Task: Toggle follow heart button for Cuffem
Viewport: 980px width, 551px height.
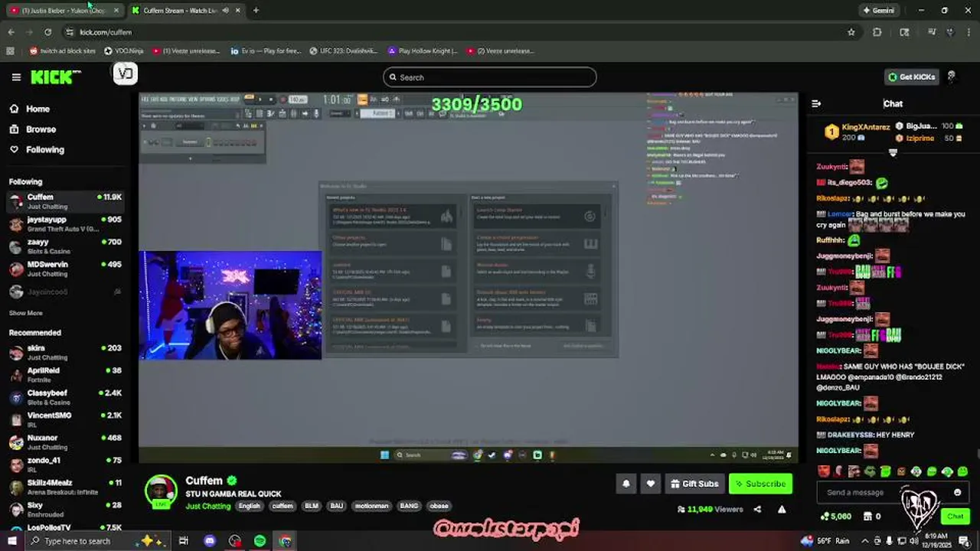Action: coord(651,484)
